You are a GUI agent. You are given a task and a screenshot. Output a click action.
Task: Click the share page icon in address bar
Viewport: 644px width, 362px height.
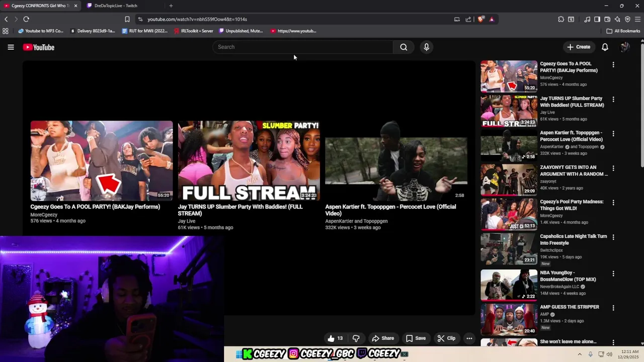468,19
